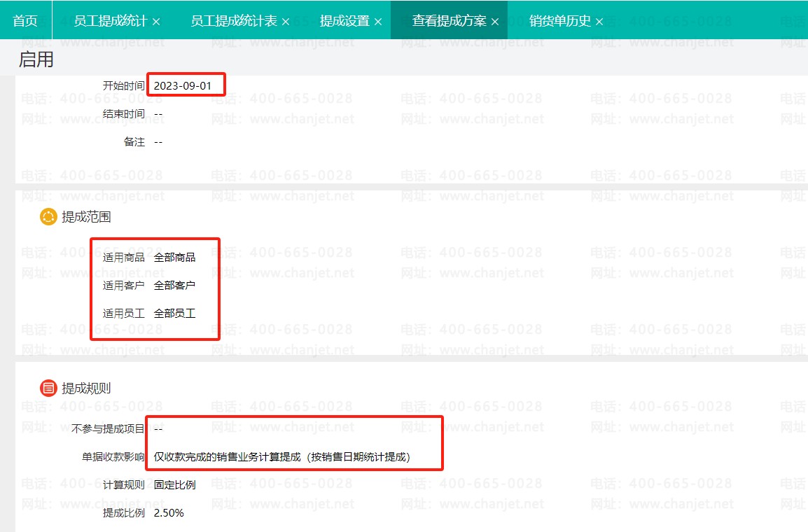The height and width of the screenshot is (532, 808).
Task: Click the 全部员工 applicable staff value
Action: [x=174, y=313]
